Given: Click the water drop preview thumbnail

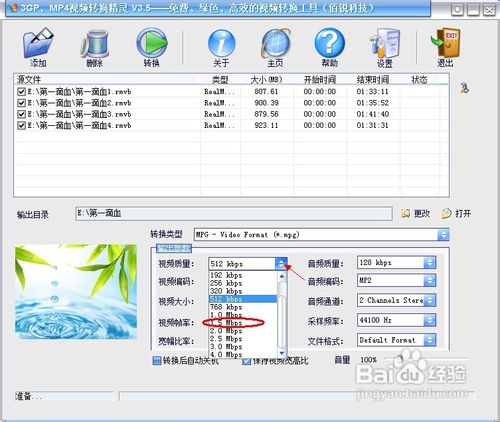Looking at the screenshot, I should pyautogui.click(x=76, y=292).
